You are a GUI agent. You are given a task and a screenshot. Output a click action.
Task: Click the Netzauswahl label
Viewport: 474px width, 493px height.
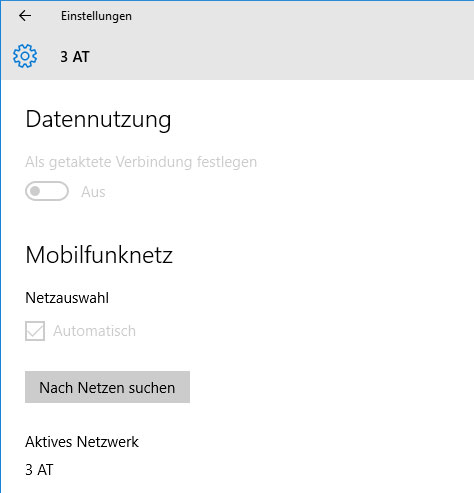click(x=67, y=298)
